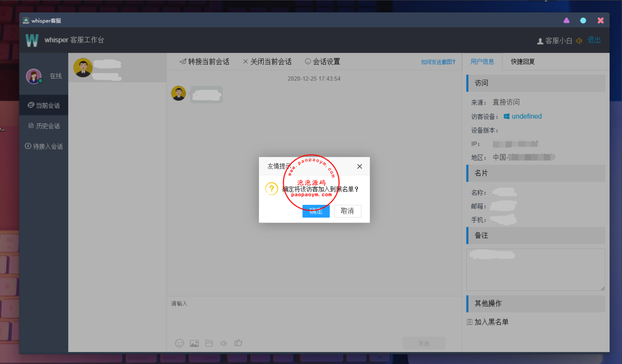Click the image upload icon

pos(194,343)
